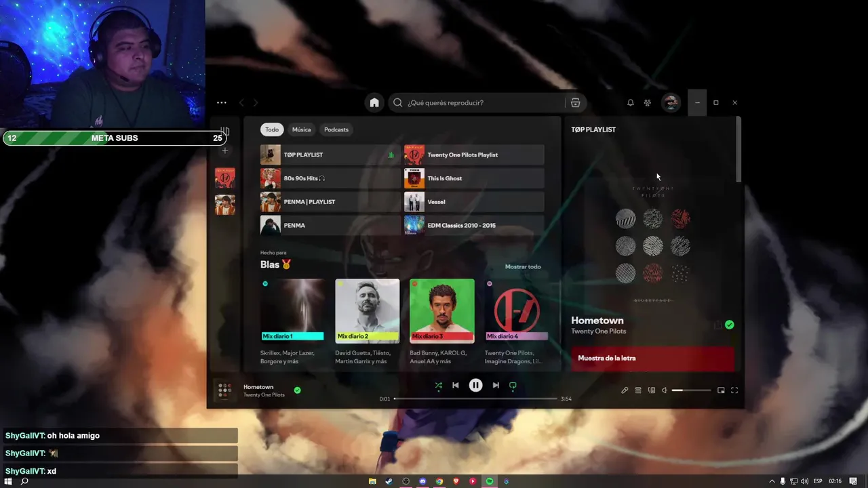Open the three-dots app menu
Image resolution: width=868 pixels, height=488 pixels.
(x=222, y=102)
